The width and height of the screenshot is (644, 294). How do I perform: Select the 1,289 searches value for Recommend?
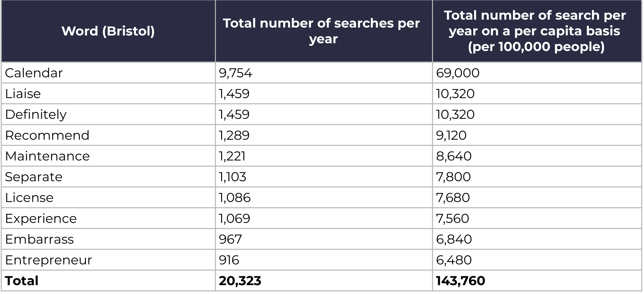tap(234, 135)
